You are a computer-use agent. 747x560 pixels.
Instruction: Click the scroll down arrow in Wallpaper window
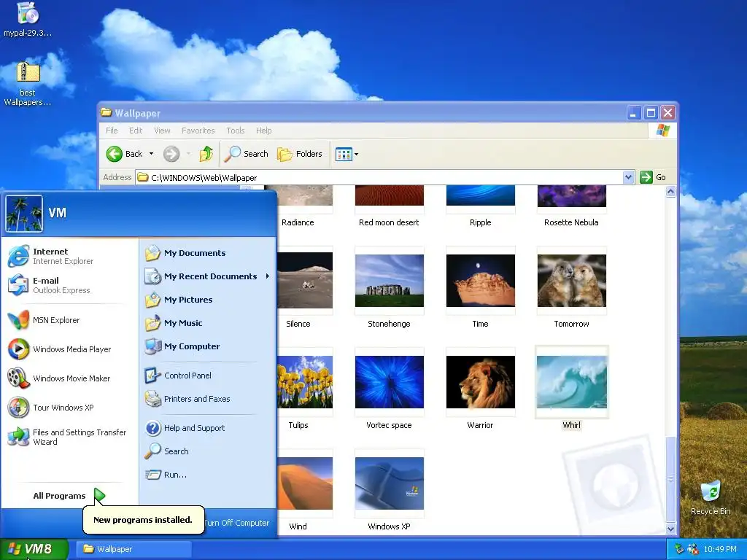(671, 528)
